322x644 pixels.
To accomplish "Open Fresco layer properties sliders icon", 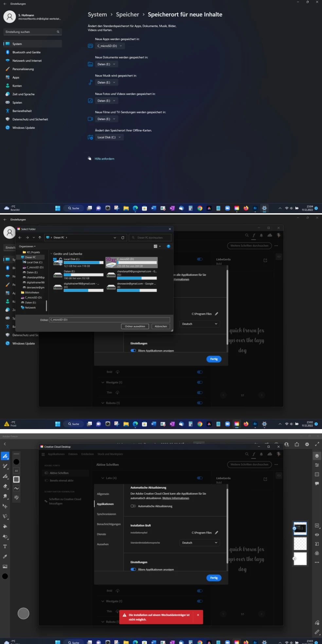I will 317,465.
